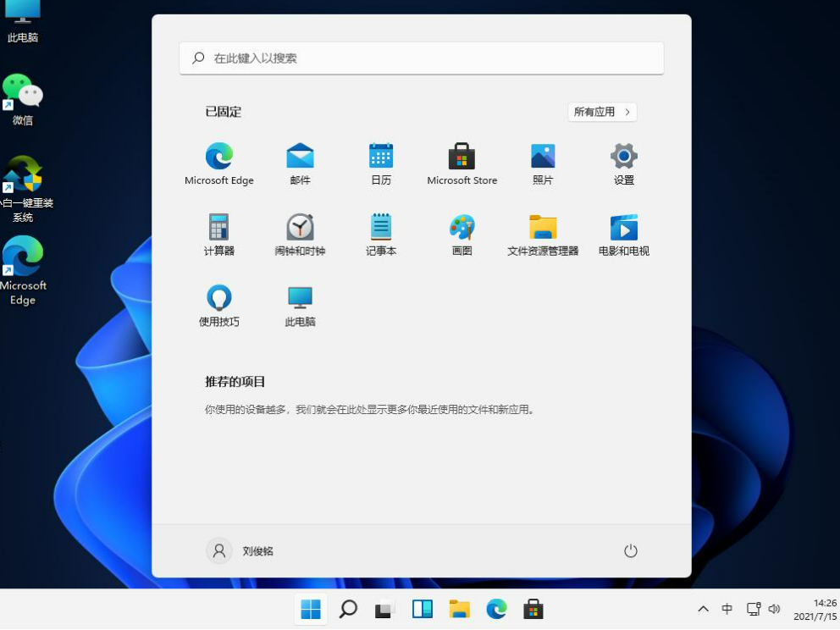Open the Tips (使用技巧) app
The image size is (840, 630).
219,299
